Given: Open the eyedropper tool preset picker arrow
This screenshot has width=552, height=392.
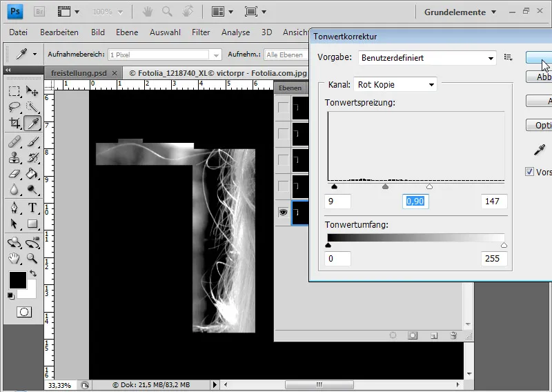Looking at the screenshot, I should [34, 55].
